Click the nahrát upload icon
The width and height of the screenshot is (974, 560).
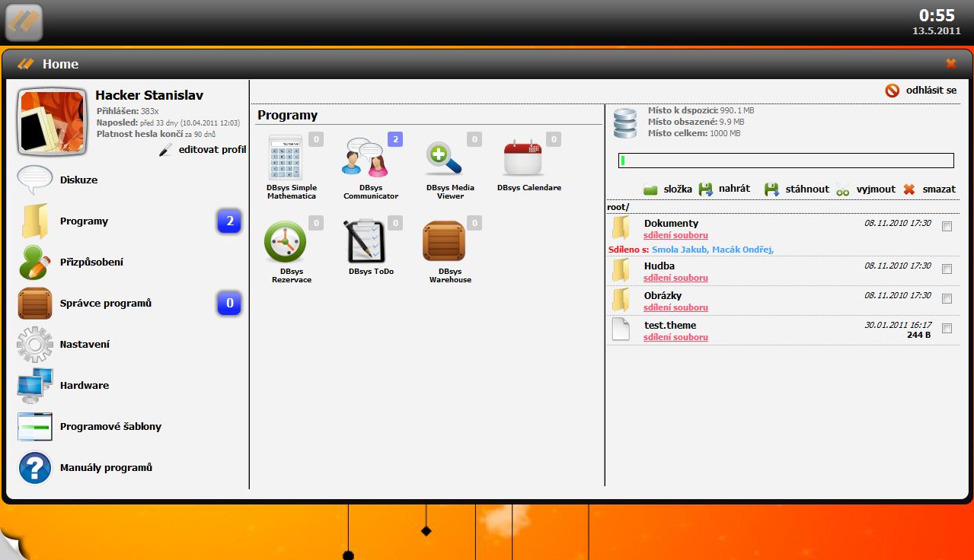pyautogui.click(x=706, y=189)
